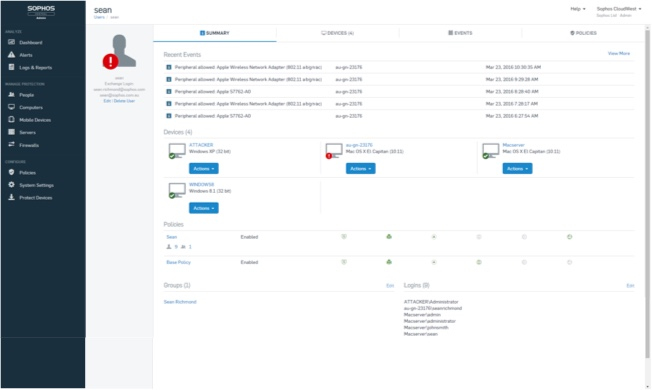Click Windows XP (32 bit) text
This screenshot has width=652, height=390.
[210, 151]
